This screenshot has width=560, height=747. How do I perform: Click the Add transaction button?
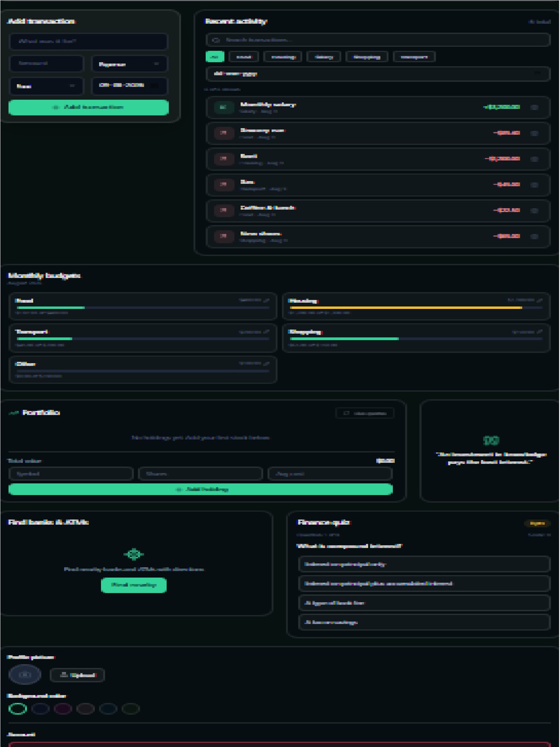pos(89,107)
